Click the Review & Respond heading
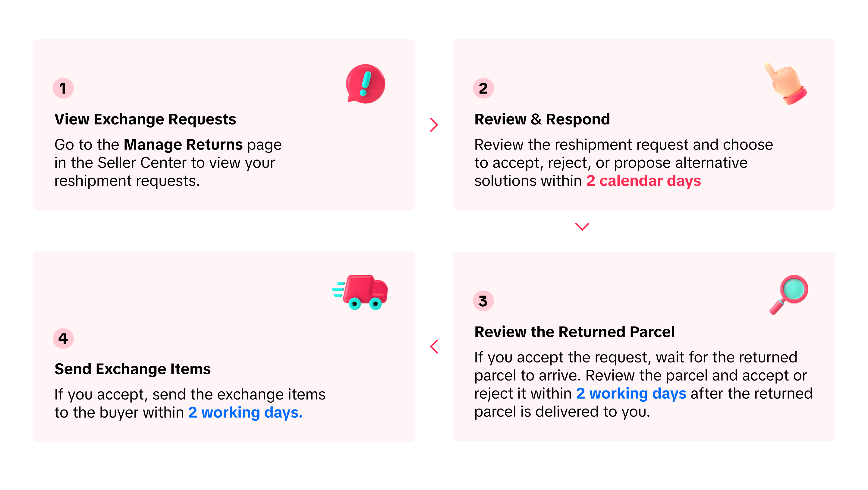This screenshot has width=868, height=490. click(x=542, y=119)
